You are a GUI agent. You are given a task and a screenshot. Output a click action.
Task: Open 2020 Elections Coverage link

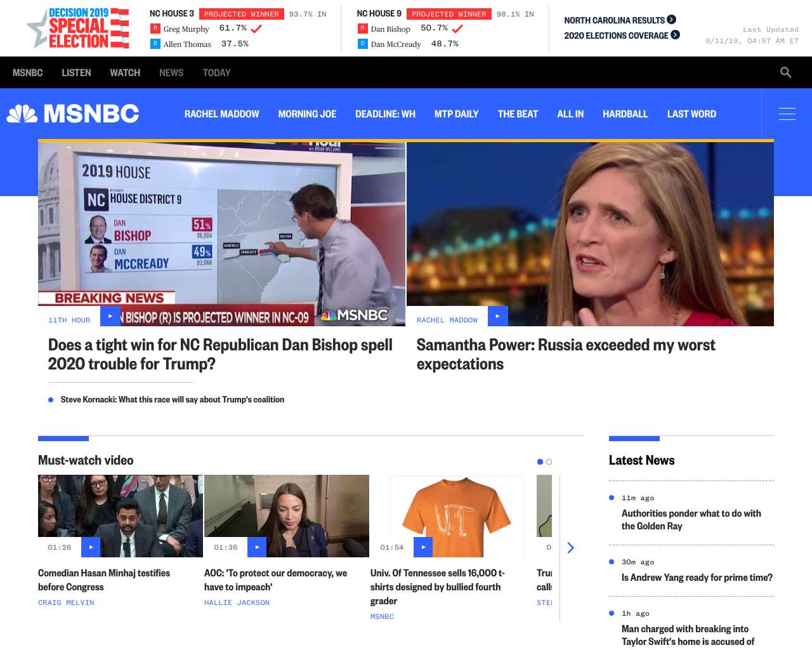coord(616,36)
